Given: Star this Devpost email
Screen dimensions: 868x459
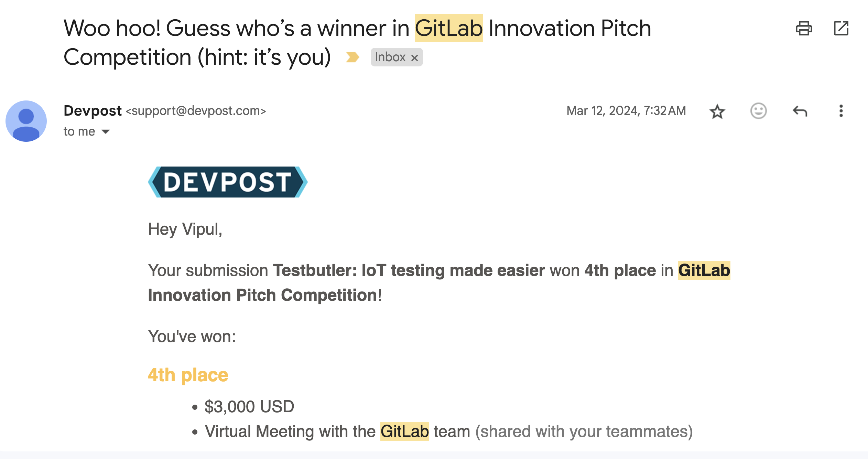Looking at the screenshot, I should (x=717, y=111).
